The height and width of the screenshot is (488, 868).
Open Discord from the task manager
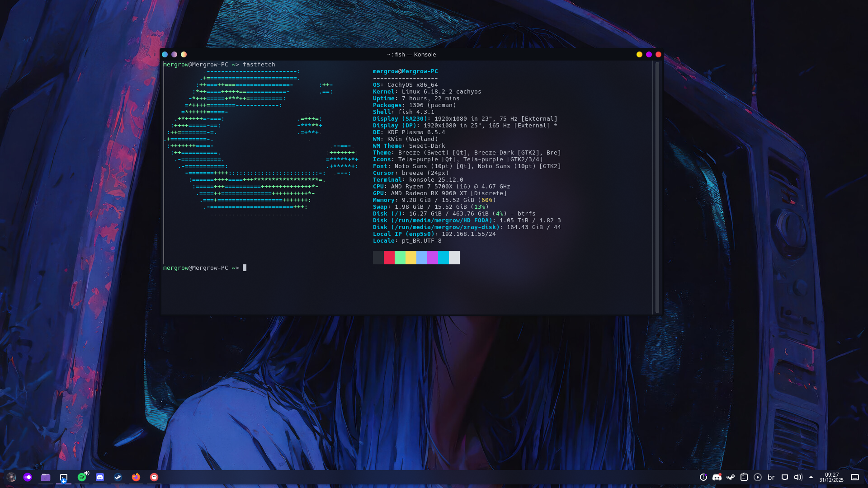[100, 477]
